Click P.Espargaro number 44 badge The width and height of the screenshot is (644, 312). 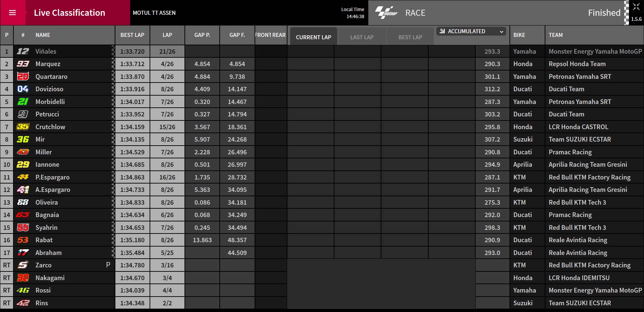(x=23, y=177)
